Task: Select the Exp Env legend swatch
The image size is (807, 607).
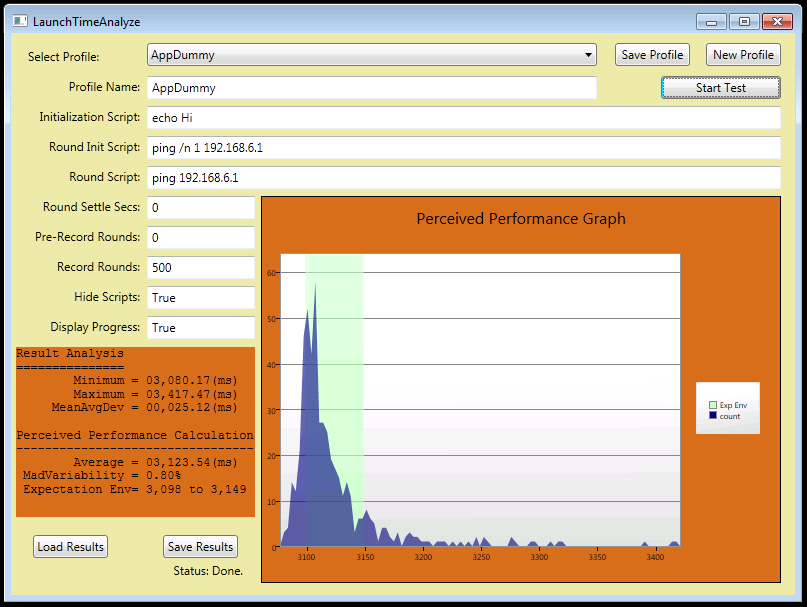Action: click(713, 404)
